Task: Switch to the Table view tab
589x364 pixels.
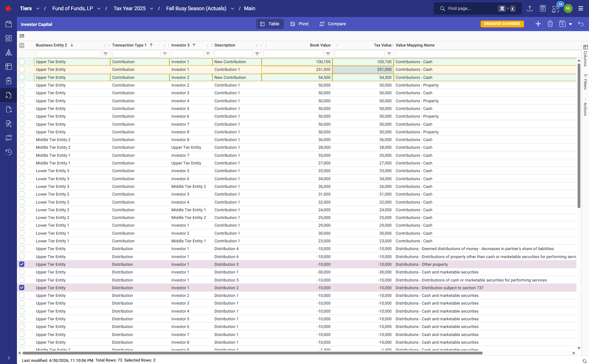Action: tap(270, 24)
